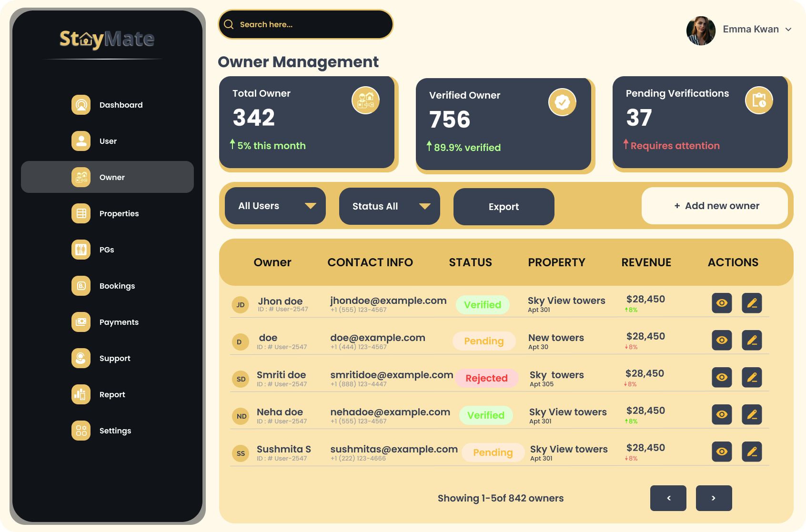Click eye icon for Neha doe
Viewport: 806px width, 532px height.
[x=722, y=415]
